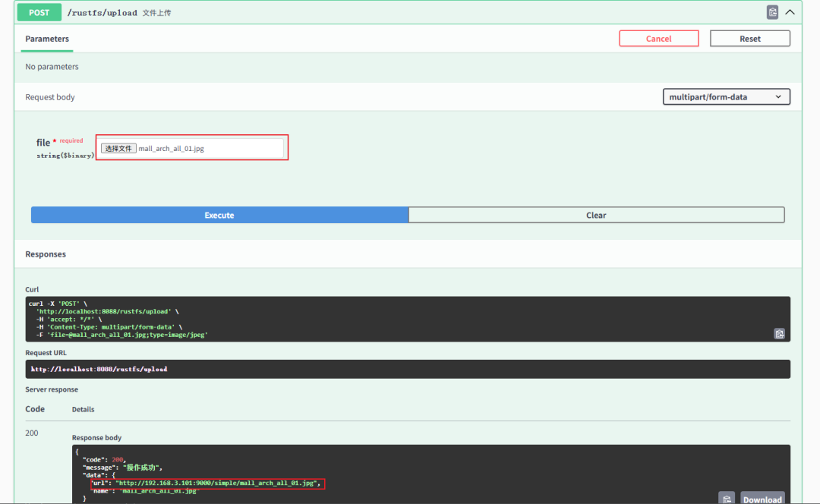Click the 选择文件 choose file button
Viewport: 820px width, 504px height.
(118, 149)
